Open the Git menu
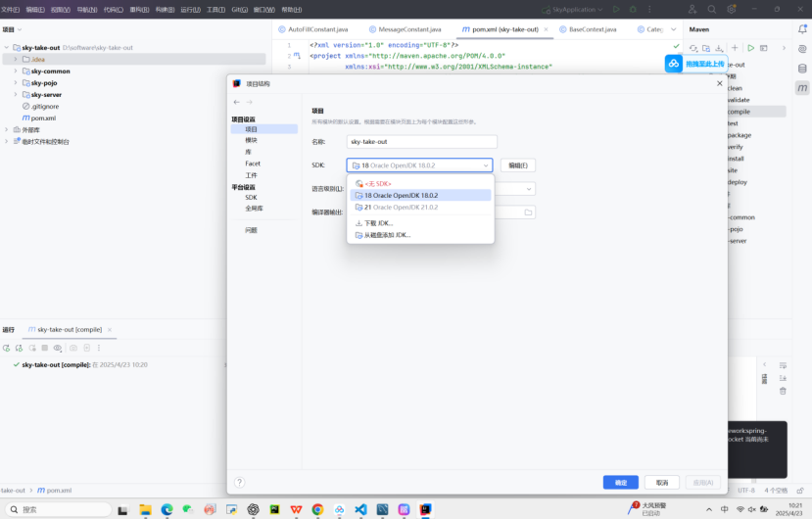The height and width of the screenshot is (519, 812). pos(239,10)
